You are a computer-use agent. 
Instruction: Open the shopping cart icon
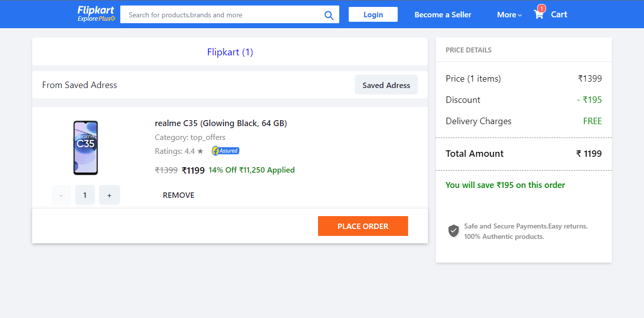click(539, 14)
